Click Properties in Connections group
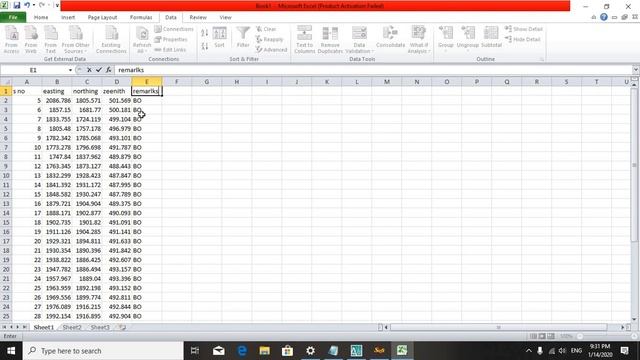This screenshot has width=640, height=360. click(x=171, y=39)
